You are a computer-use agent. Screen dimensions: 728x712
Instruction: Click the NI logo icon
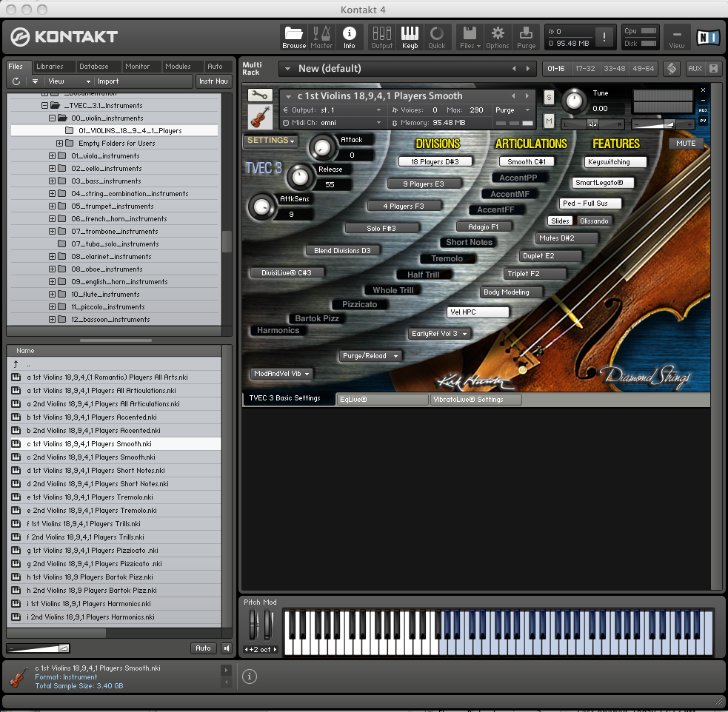[x=707, y=37]
